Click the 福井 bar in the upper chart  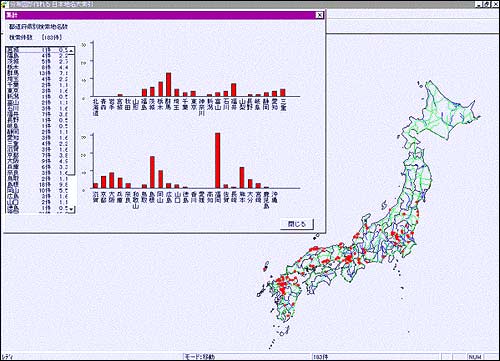point(234,90)
